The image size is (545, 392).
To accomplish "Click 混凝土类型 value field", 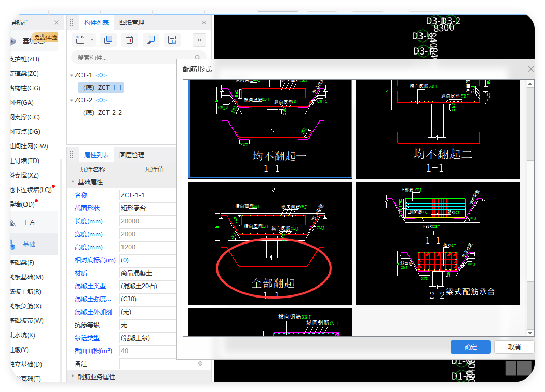I will pyautogui.click(x=148, y=286).
